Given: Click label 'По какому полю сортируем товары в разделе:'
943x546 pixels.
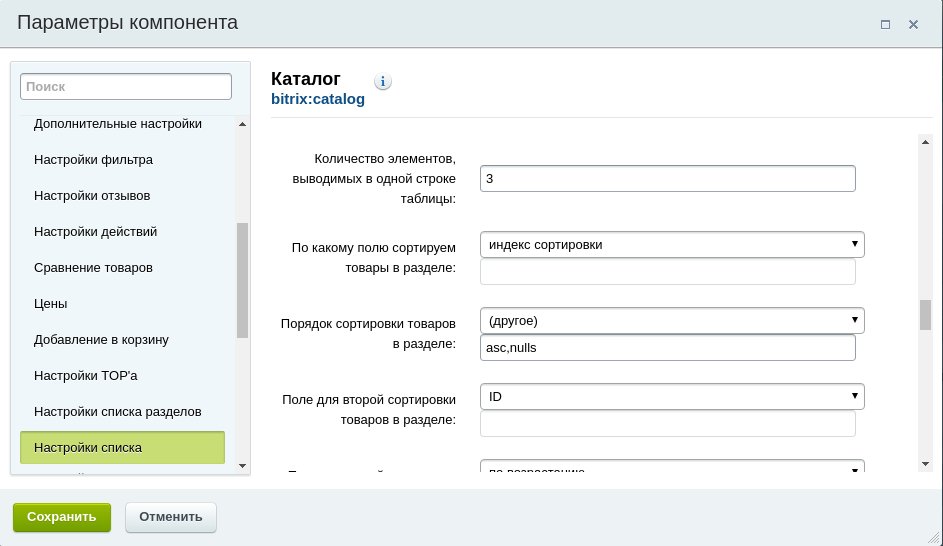Looking at the screenshot, I should click(x=373, y=258).
